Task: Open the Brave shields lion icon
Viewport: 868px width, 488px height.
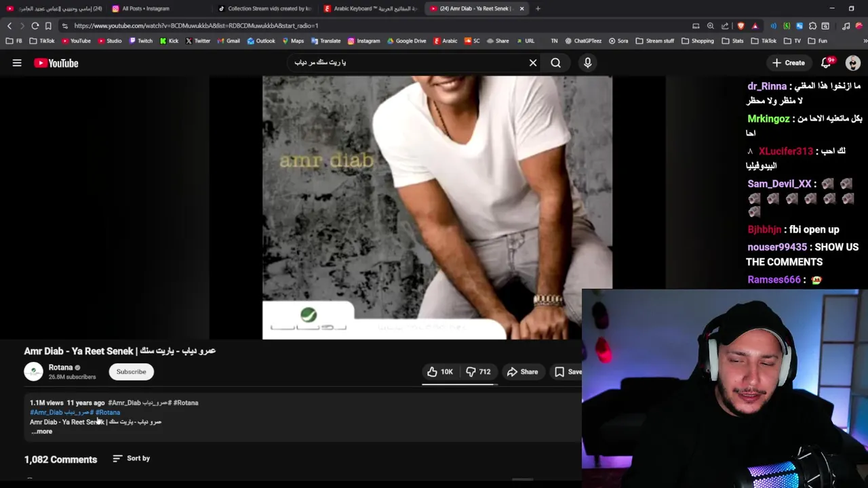Action: coord(741,26)
